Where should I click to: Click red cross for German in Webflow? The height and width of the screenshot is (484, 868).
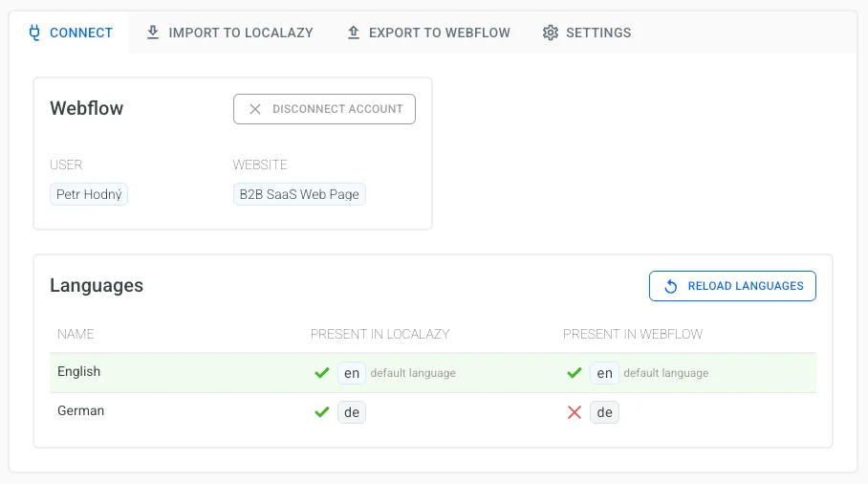coord(575,412)
